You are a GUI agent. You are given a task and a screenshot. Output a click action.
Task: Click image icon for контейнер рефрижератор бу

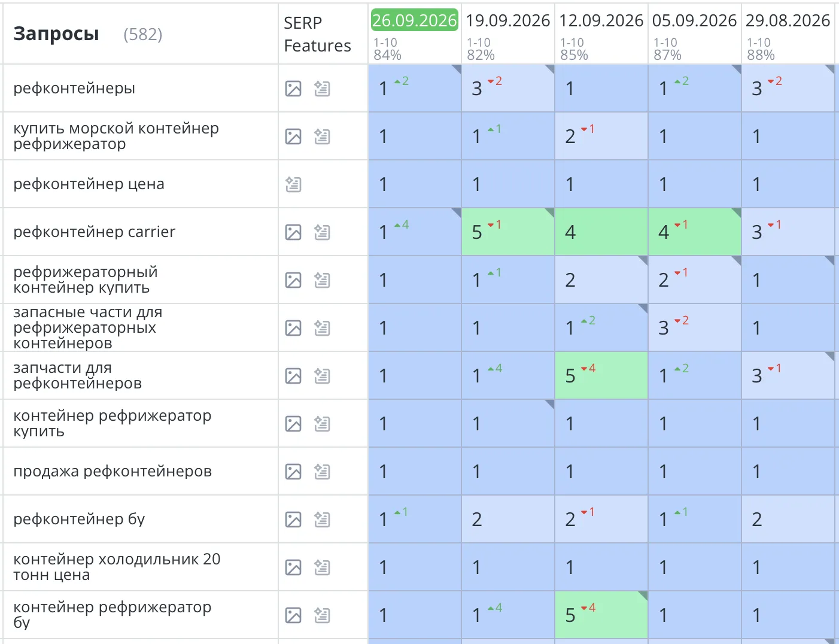[x=293, y=615]
